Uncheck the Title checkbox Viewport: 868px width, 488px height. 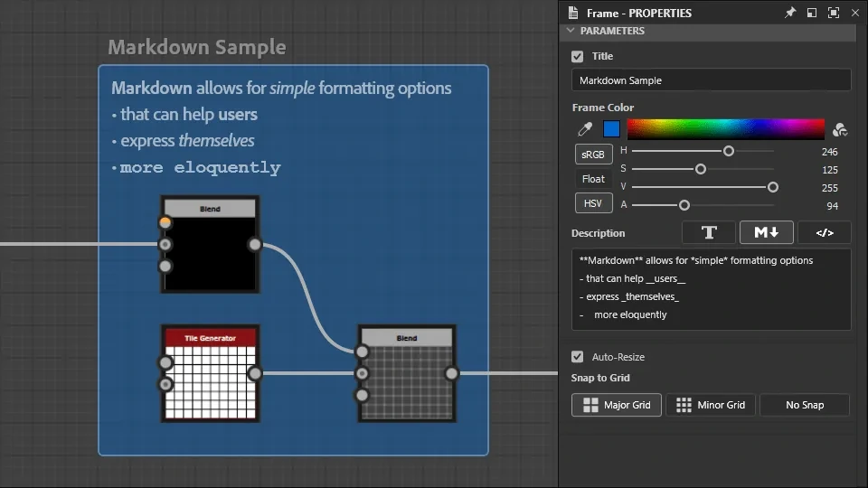[x=578, y=56]
